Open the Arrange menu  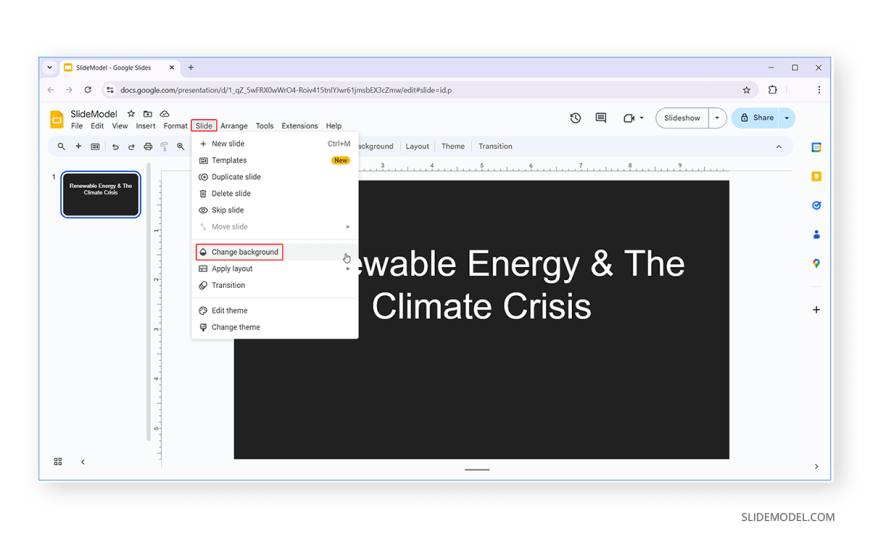[x=234, y=126]
